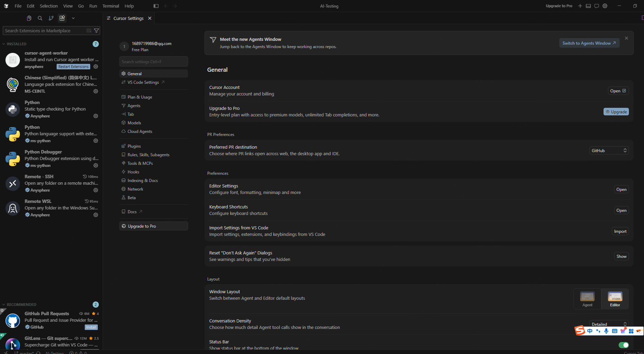Click the extensions filter funnel icon
644x354 pixels.
click(96, 31)
